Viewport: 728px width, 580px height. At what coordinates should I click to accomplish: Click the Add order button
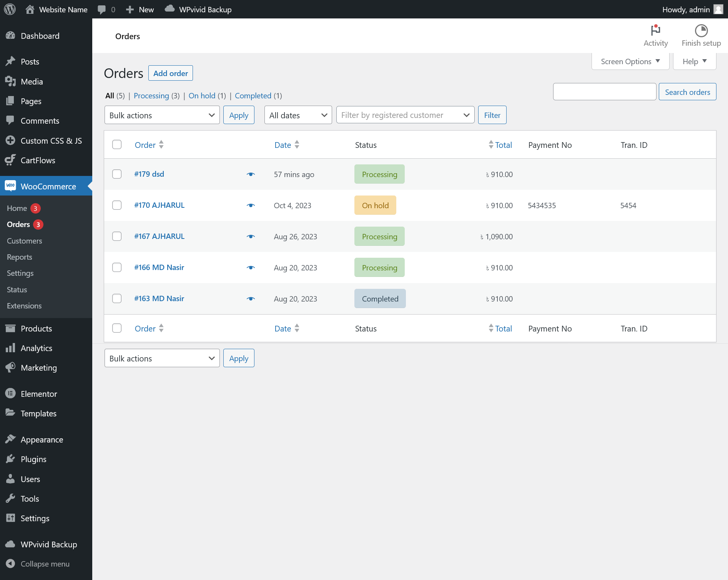(170, 73)
